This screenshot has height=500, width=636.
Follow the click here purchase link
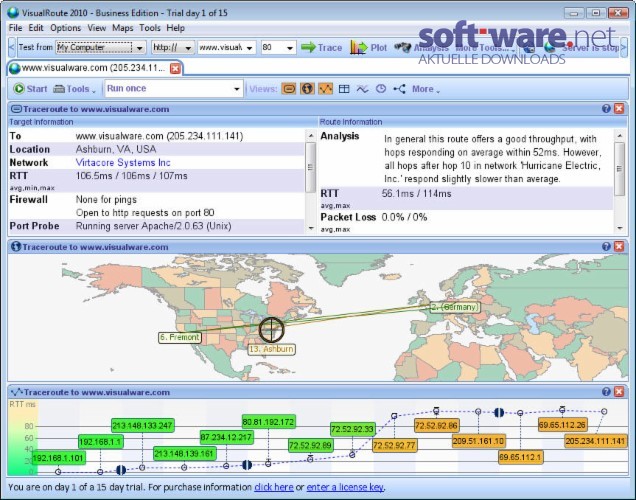point(274,487)
